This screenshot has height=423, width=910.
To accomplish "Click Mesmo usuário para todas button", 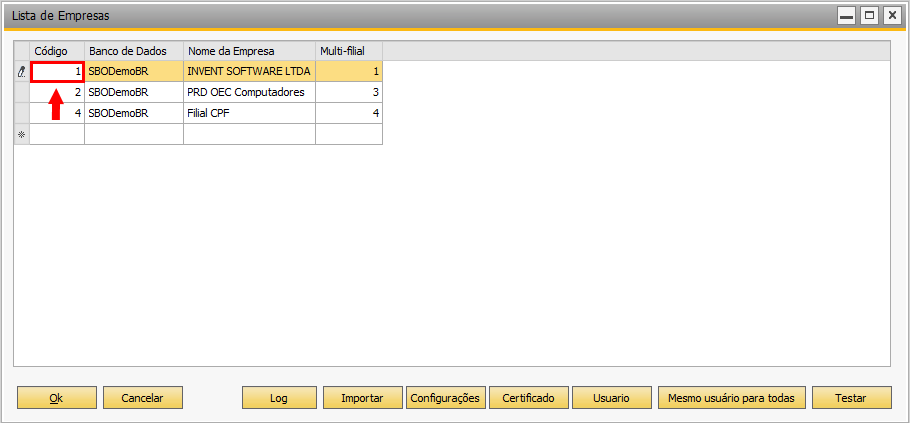I will [731, 398].
